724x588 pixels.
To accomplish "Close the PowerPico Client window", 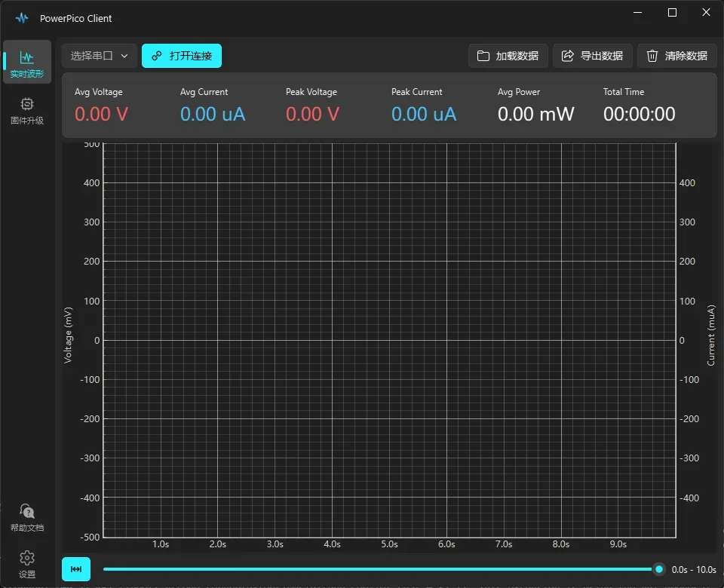I will [706, 13].
